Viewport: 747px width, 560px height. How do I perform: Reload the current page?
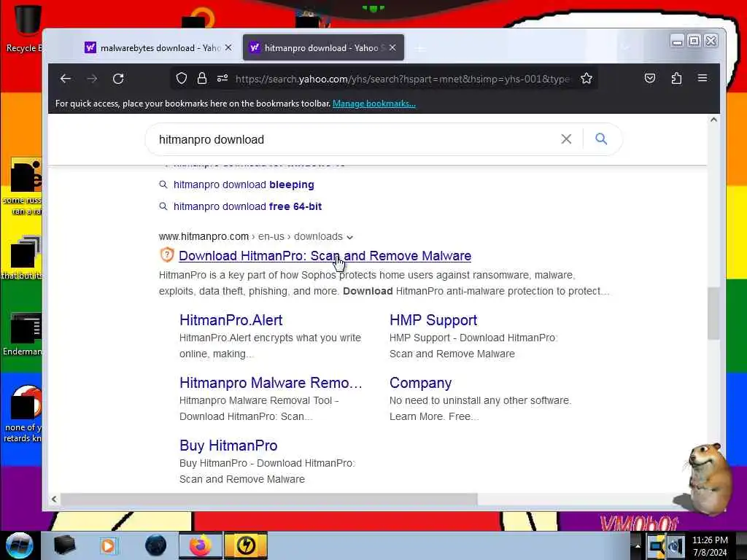coord(118,79)
